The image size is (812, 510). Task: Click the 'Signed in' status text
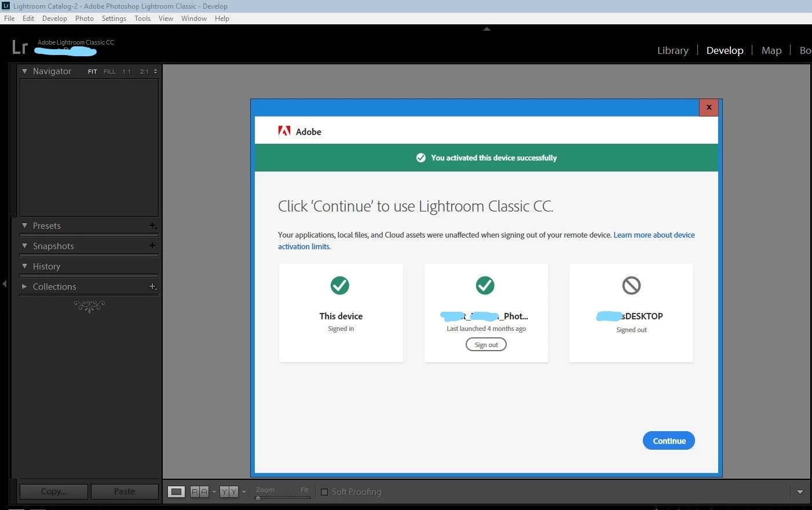coord(341,329)
